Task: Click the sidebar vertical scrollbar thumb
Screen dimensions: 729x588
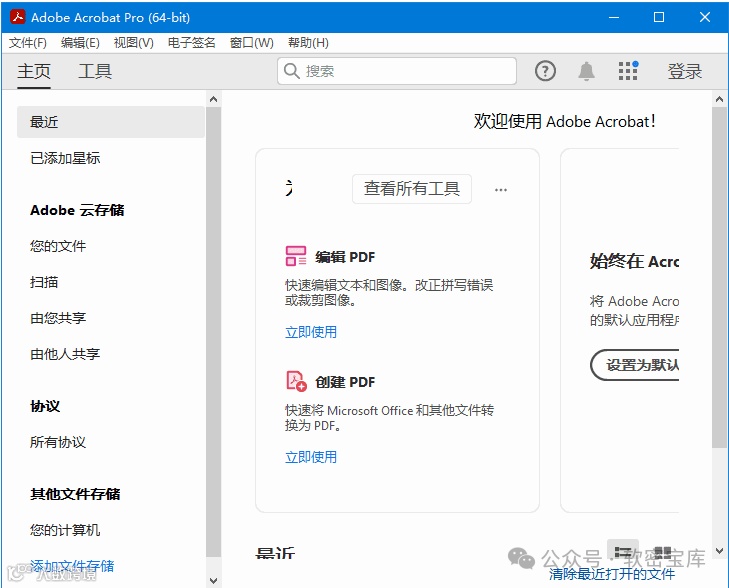Action: tap(213, 332)
